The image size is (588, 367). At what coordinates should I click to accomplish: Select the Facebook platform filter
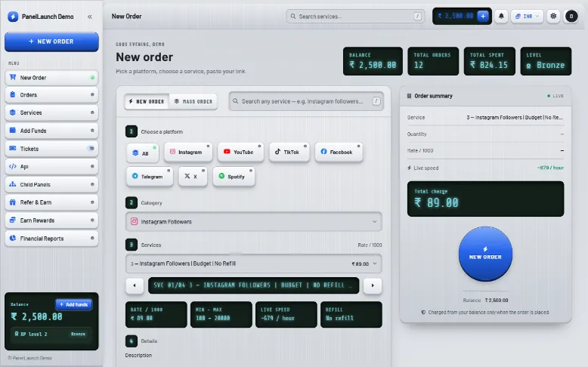click(x=339, y=153)
